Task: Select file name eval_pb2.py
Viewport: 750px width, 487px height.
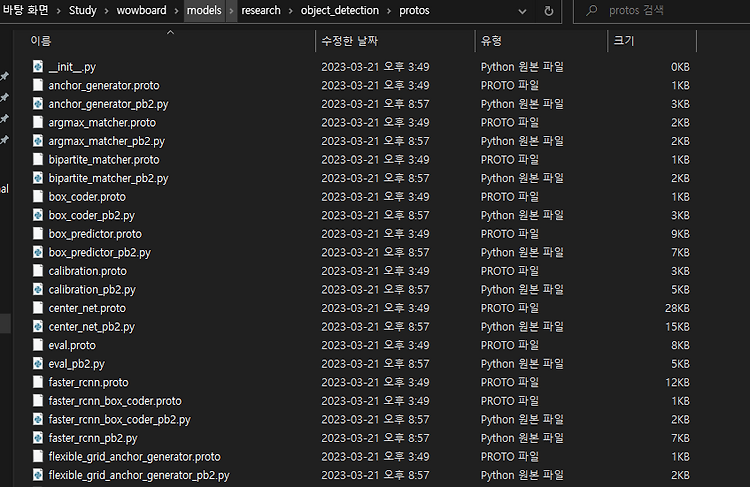Action: 77,364
